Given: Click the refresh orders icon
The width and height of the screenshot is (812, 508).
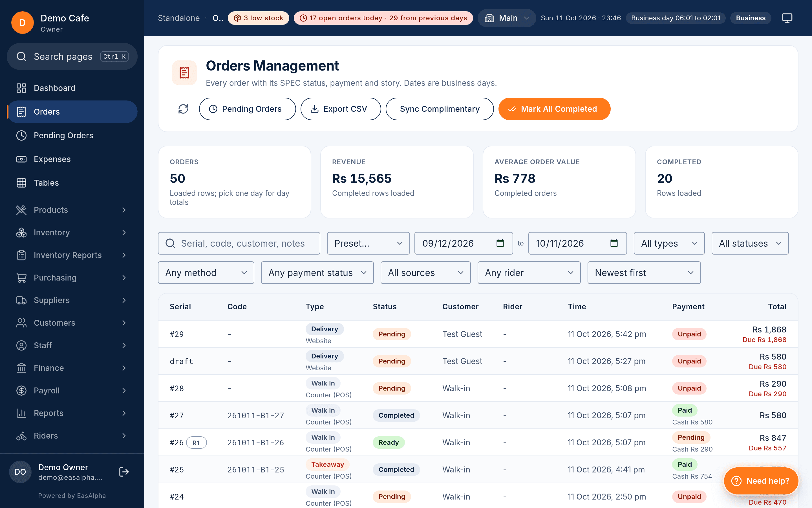Looking at the screenshot, I should 183,109.
